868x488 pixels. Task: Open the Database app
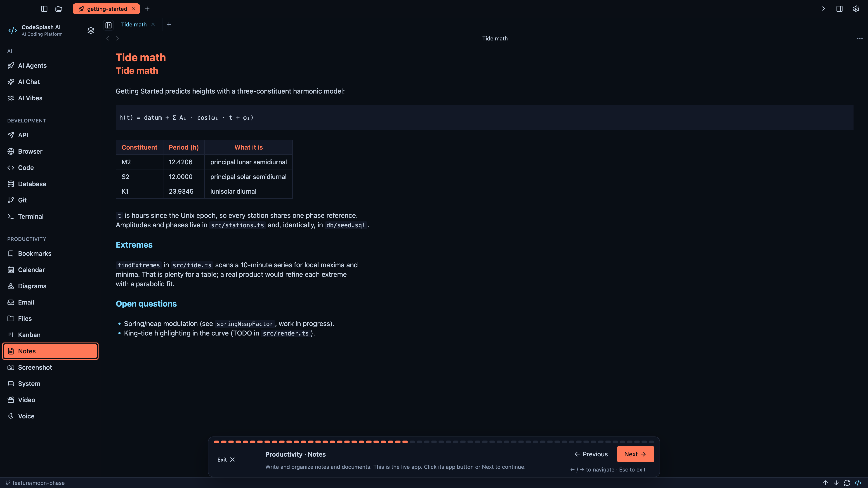pyautogui.click(x=51, y=184)
